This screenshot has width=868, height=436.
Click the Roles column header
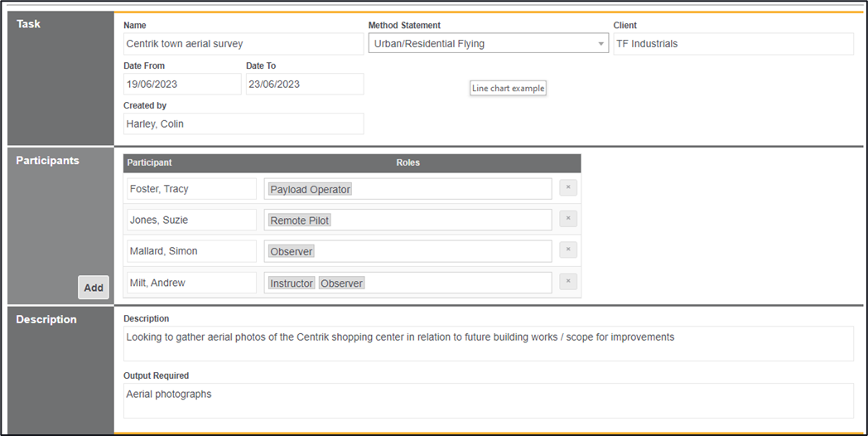click(407, 163)
